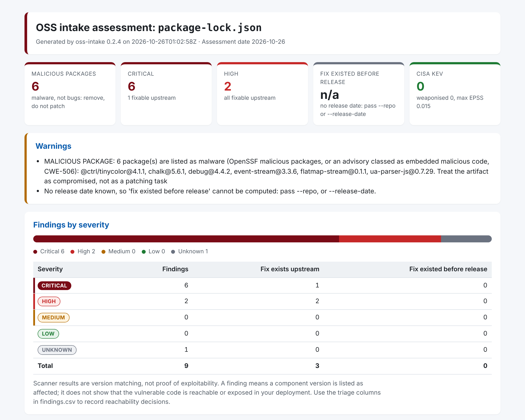Click the Severity column header
The width and height of the screenshot is (525, 420).
click(x=50, y=269)
